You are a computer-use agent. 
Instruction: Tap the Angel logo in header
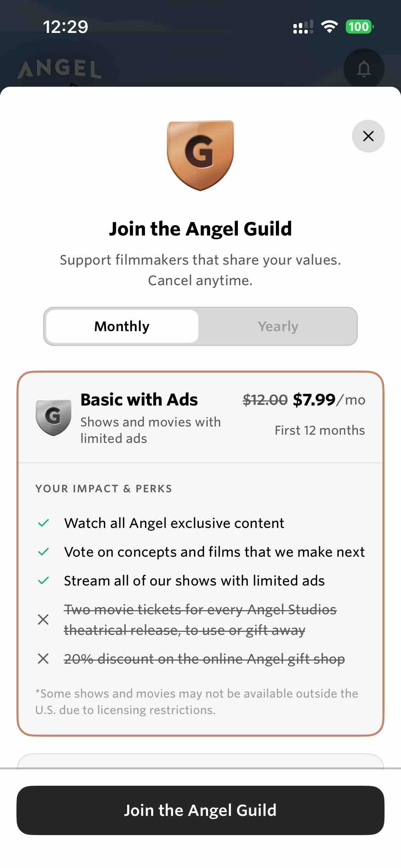coord(59,69)
